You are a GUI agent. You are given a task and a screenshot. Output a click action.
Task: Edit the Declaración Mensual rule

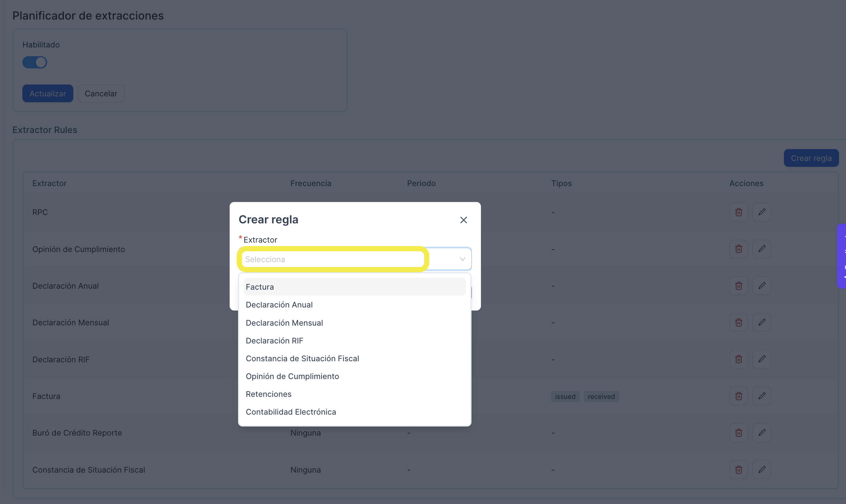pyautogui.click(x=762, y=323)
